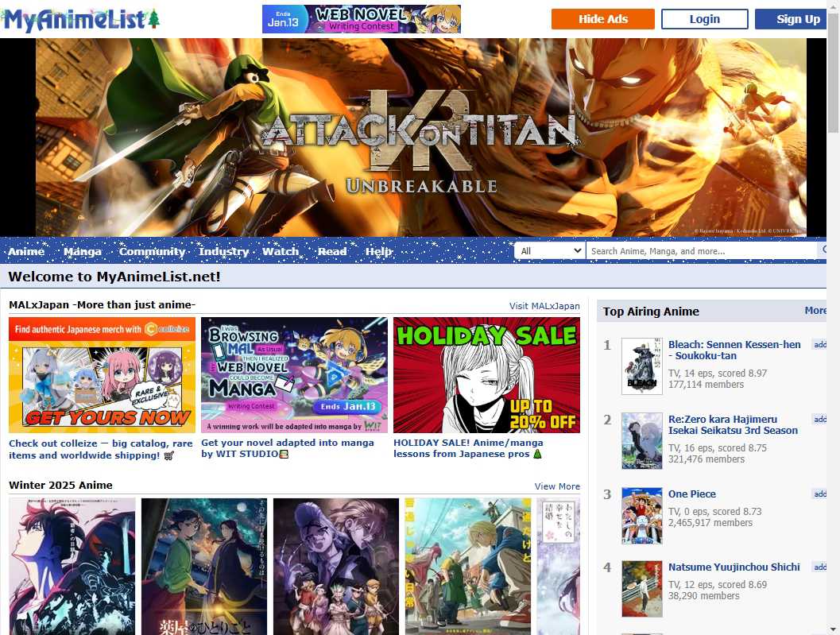Open Natsume Yuujinchou Shichi title link
Viewport: 840px width, 635px height.
point(734,567)
